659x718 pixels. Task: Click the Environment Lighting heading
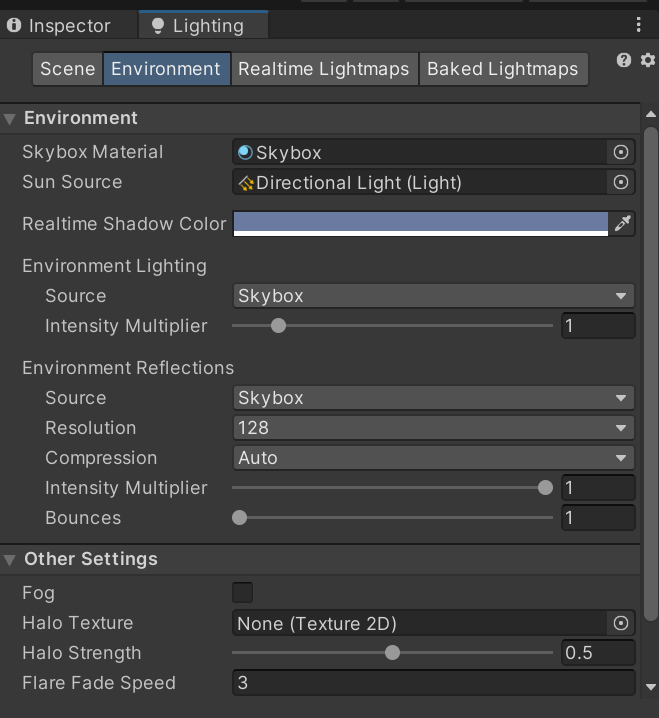[x=114, y=266]
